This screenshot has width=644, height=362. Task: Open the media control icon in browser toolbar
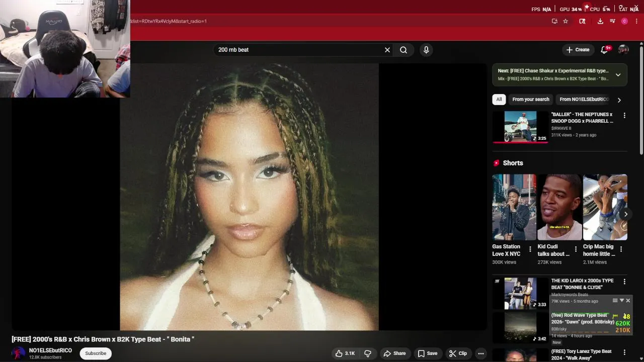pos(612,21)
